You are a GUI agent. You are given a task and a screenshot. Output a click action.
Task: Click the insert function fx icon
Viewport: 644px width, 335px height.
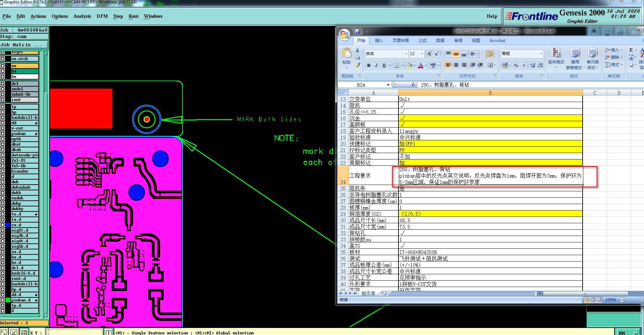point(413,85)
